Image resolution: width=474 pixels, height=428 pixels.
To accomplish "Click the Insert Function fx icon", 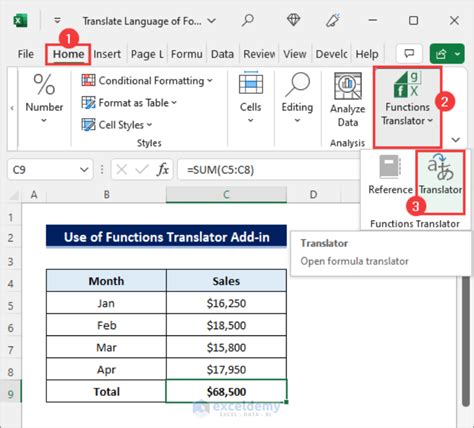I will 163,170.
